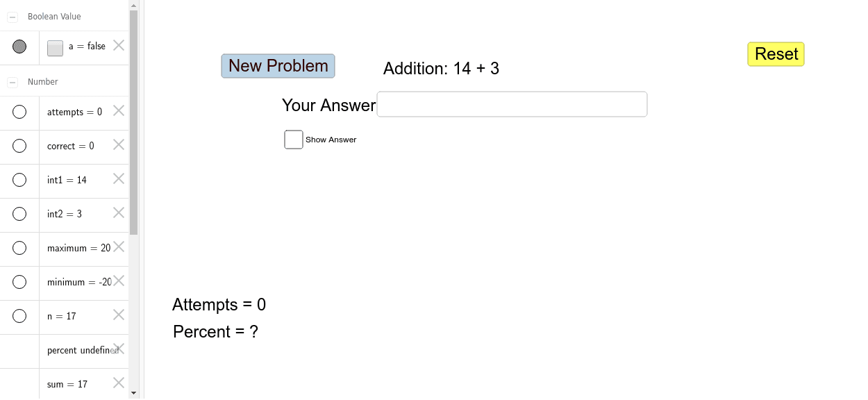Delete the variable a using its X icon
This screenshot has width=868, height=400.
click(118, 45)
